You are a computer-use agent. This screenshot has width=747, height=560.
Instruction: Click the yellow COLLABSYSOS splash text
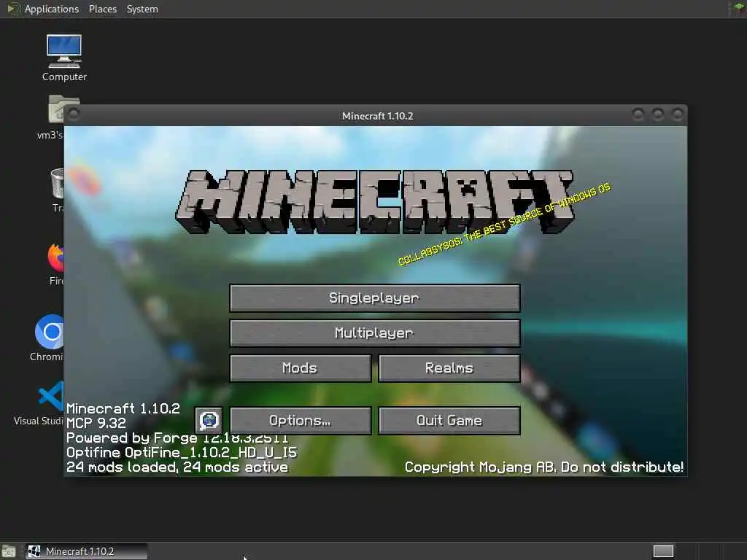pos(505,225)
